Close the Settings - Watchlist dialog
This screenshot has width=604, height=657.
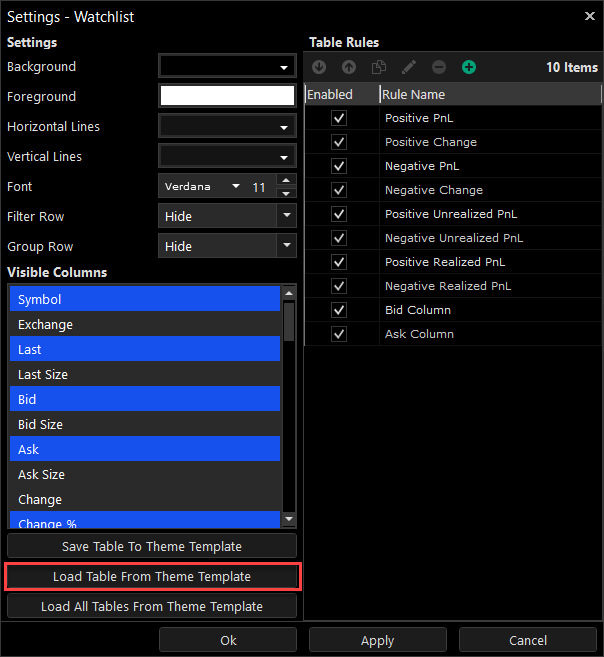[589, 16]
